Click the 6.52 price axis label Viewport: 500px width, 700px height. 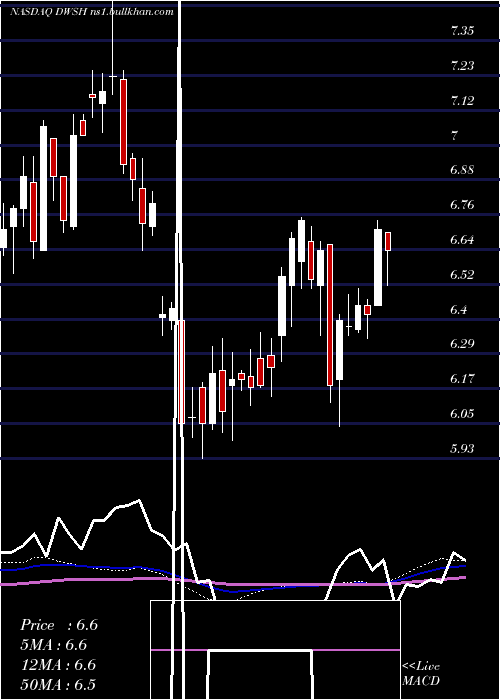point(462,275)
